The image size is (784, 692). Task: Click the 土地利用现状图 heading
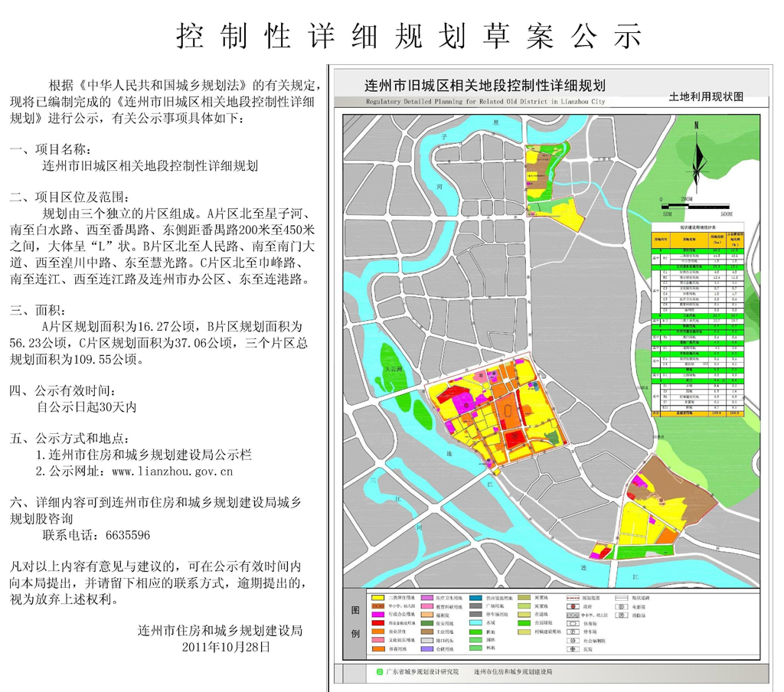(706, 98)
